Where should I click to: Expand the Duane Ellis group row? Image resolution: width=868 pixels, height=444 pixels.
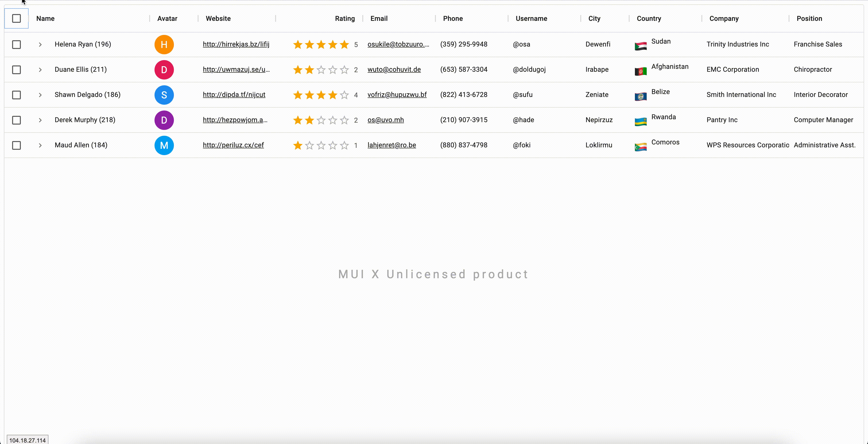coord(40,70)
